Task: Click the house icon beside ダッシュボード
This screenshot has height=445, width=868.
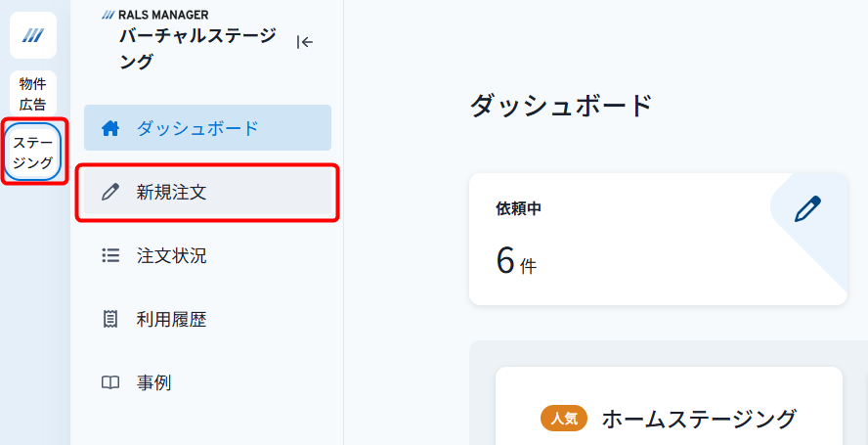Action: (x=110, y=128)
